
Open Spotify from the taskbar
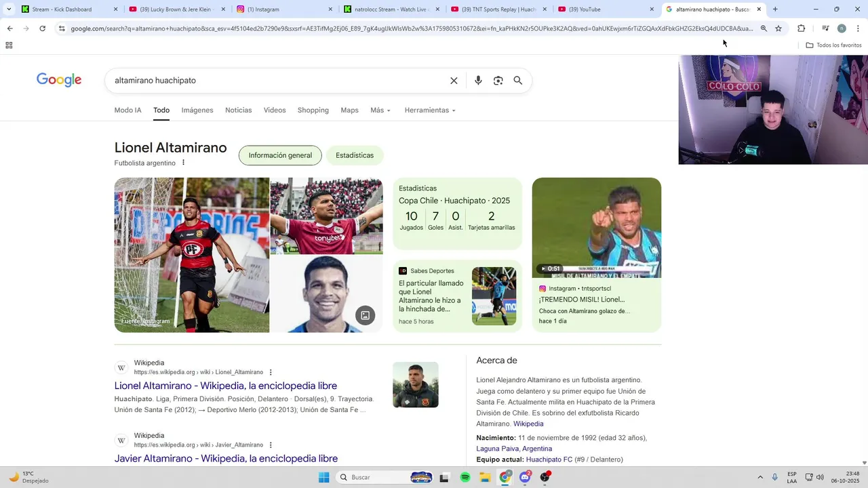[465, 477]
